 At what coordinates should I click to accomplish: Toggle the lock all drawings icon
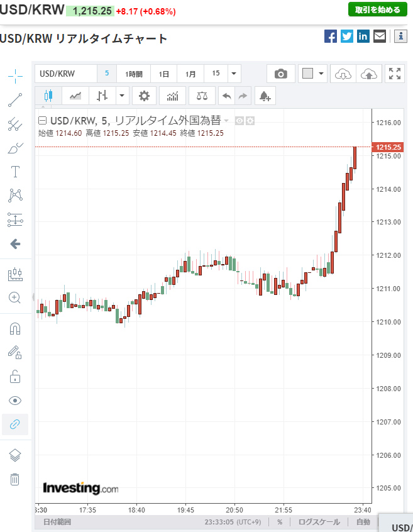pos(15,377)
